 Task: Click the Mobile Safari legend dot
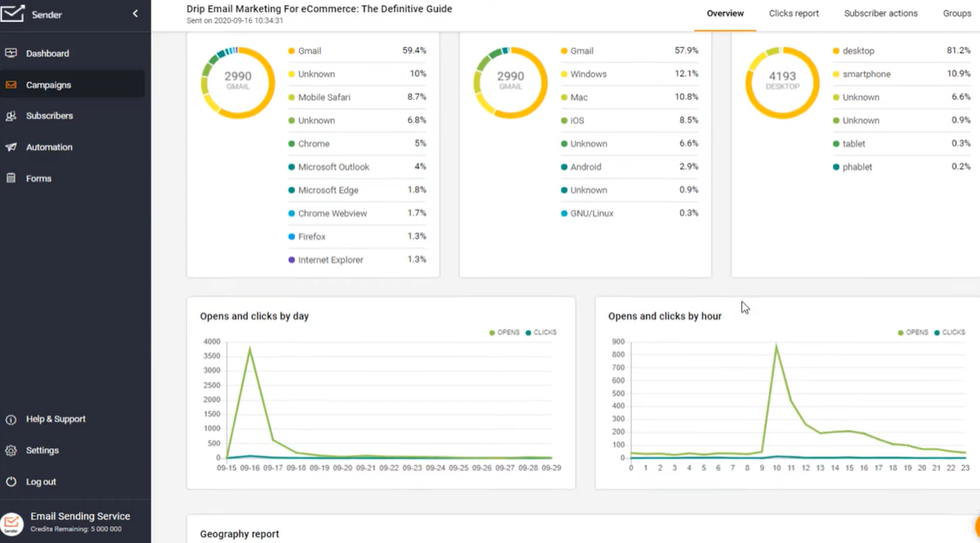point(292,98)
